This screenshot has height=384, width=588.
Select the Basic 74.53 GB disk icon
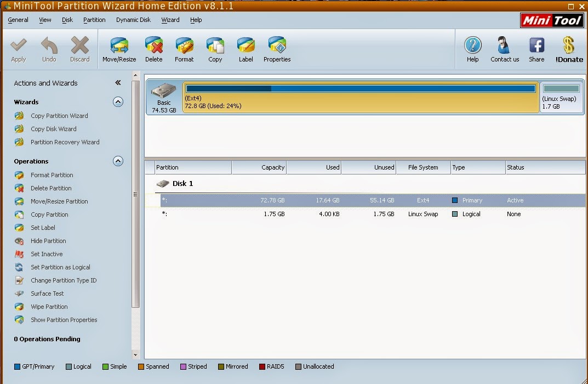(164, 97)
